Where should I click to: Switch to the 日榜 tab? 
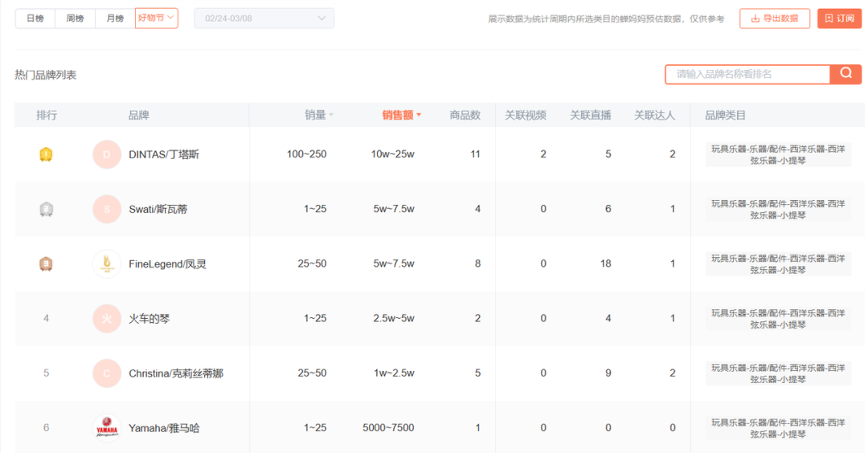[35, 18]
